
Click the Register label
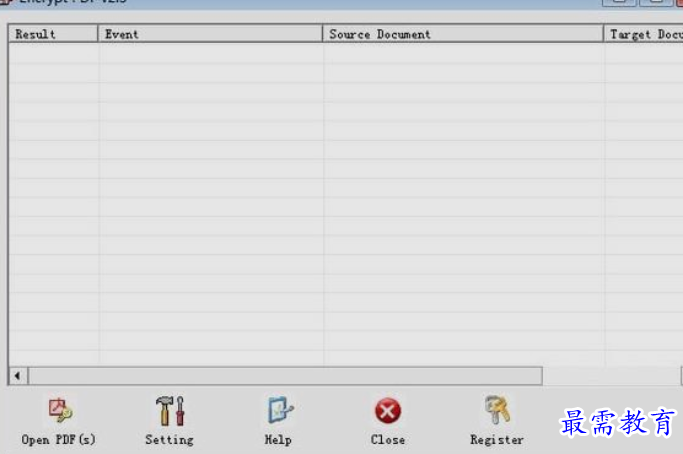497,440
